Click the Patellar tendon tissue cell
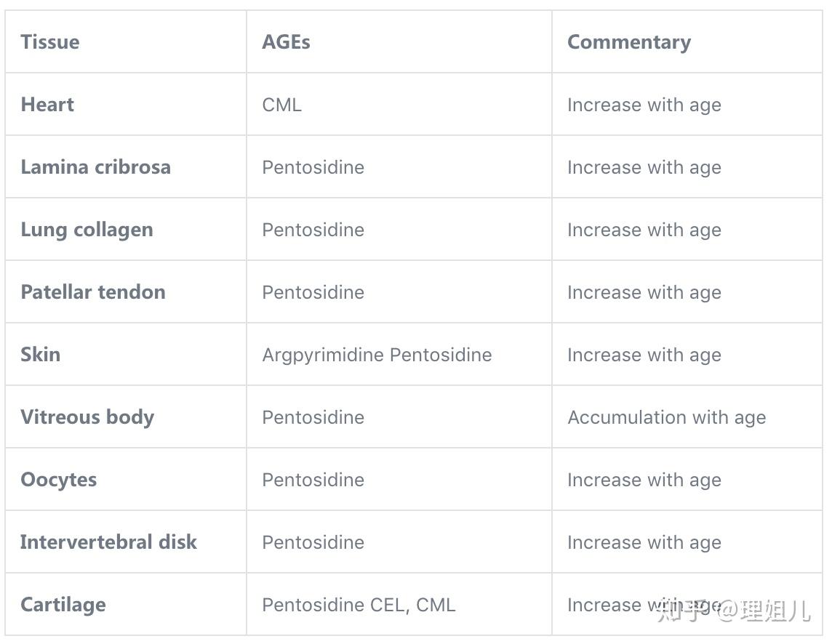The height and width of the screenshot is (644, 832). point(93,292)
